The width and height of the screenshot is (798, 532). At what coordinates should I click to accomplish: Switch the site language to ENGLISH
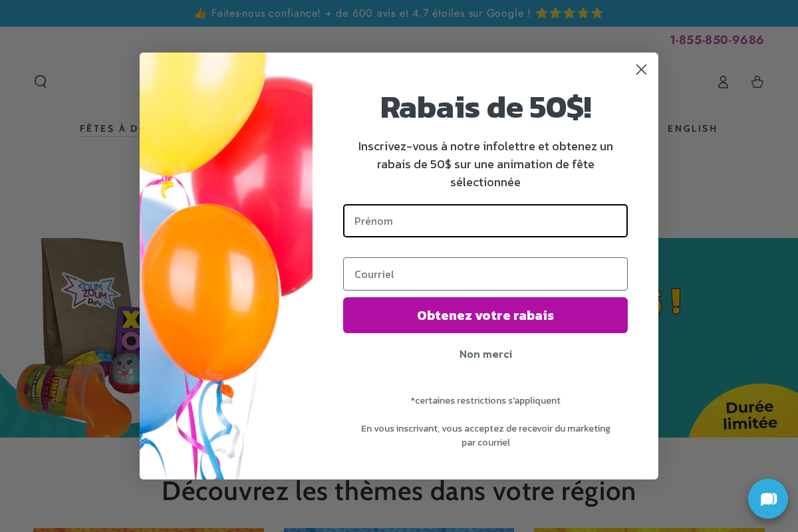point(693,128)
